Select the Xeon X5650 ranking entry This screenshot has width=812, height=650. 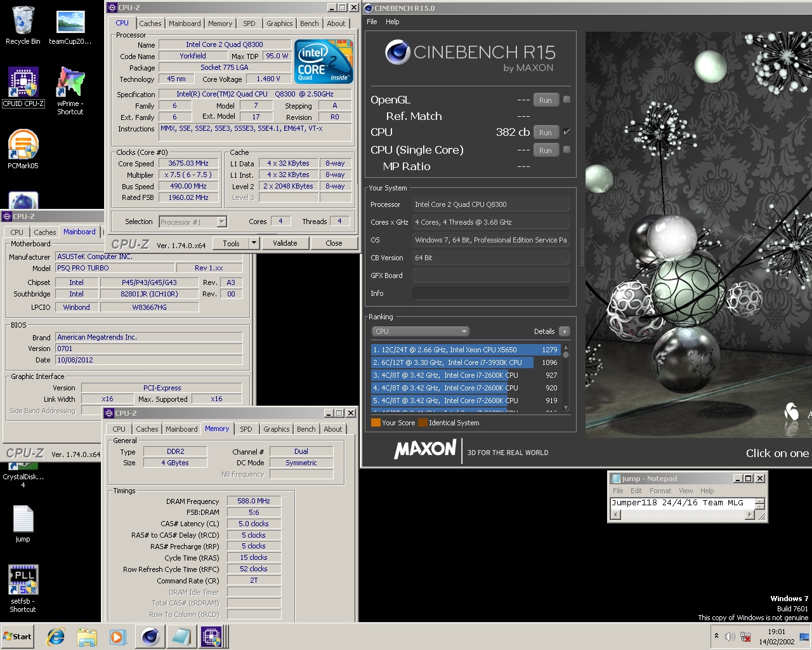coord(466,350)
